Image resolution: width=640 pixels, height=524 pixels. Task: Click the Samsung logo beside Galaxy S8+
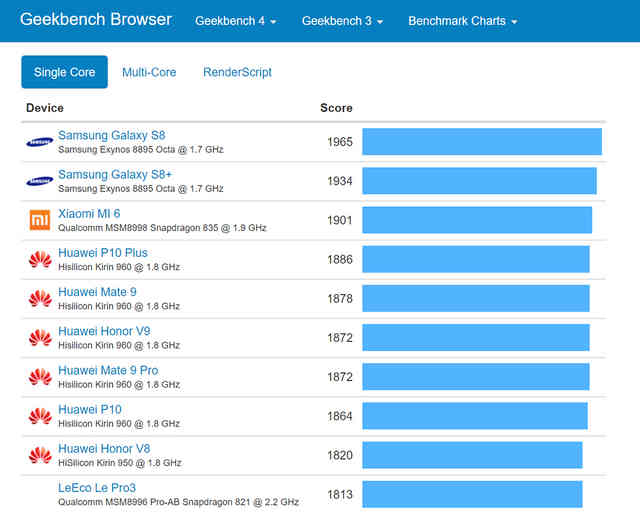(x=40, y=181)
